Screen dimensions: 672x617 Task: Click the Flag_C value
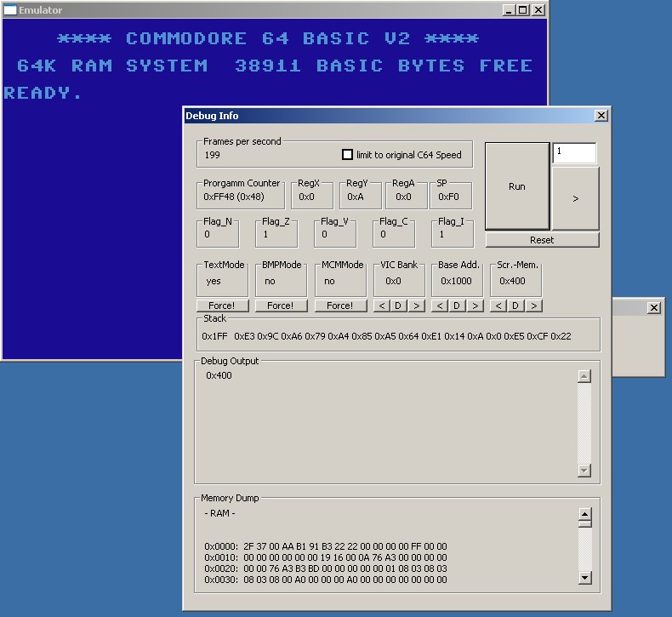tap(383, 234)
